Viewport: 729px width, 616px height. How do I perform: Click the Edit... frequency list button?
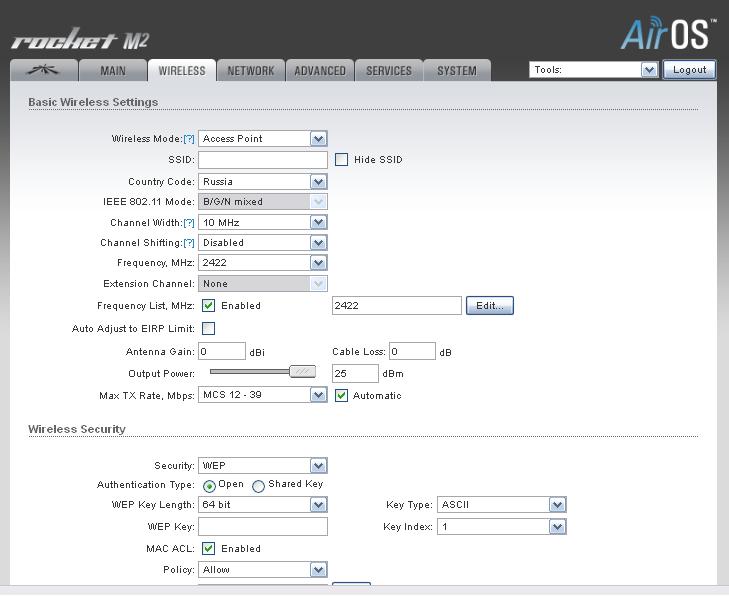point(490,305)
